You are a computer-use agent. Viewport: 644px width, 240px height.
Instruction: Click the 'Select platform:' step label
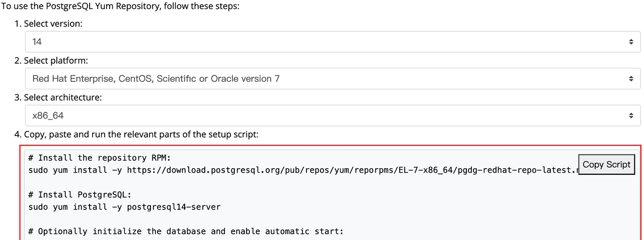pos(55,61)
